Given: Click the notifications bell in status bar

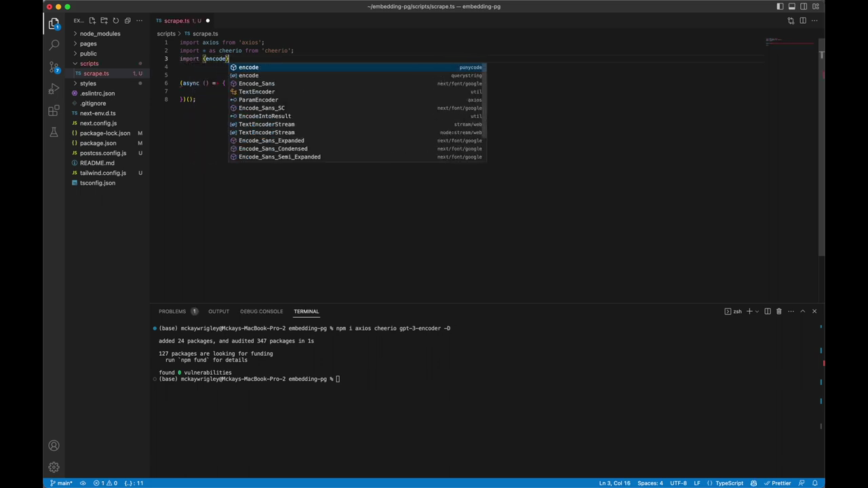Looking at the screenshot, I should click(816, 483).
